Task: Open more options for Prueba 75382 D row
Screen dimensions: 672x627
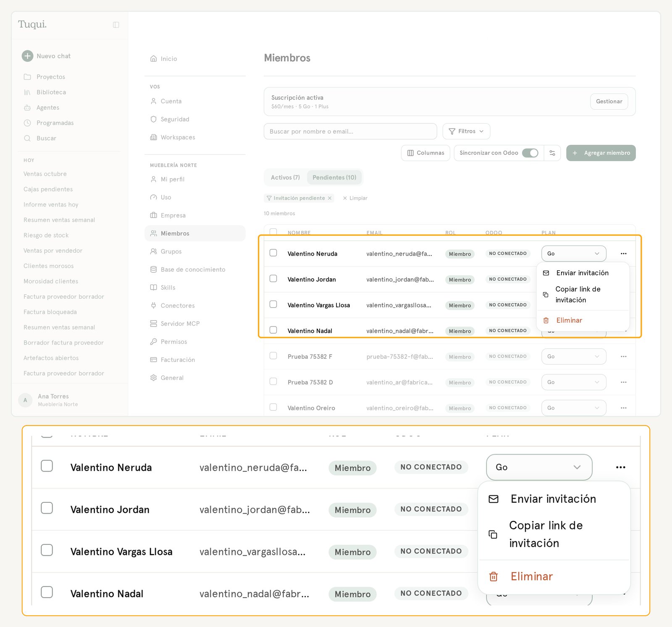Action: click(x=624, y=382)
